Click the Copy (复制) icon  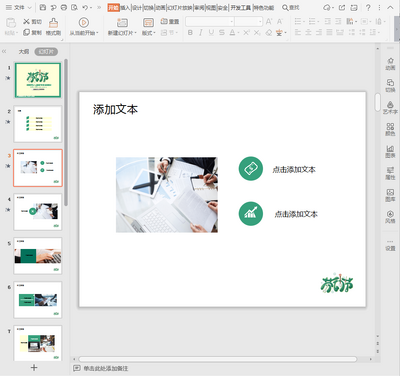tap(27, 32)
